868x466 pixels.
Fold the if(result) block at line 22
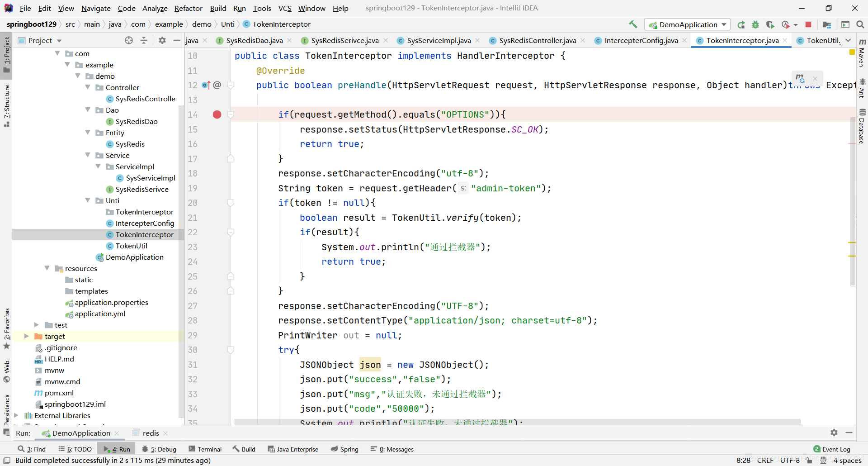coord(231,232)
